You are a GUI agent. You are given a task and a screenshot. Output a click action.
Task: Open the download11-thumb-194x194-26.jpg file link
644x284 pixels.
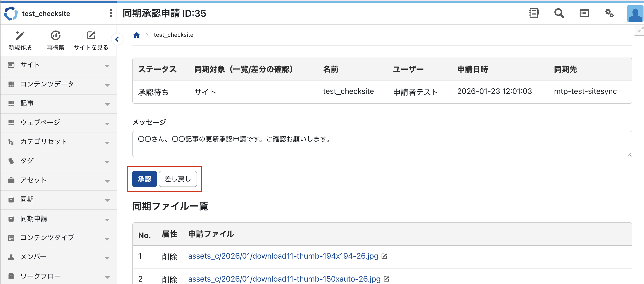pos(283,256)
